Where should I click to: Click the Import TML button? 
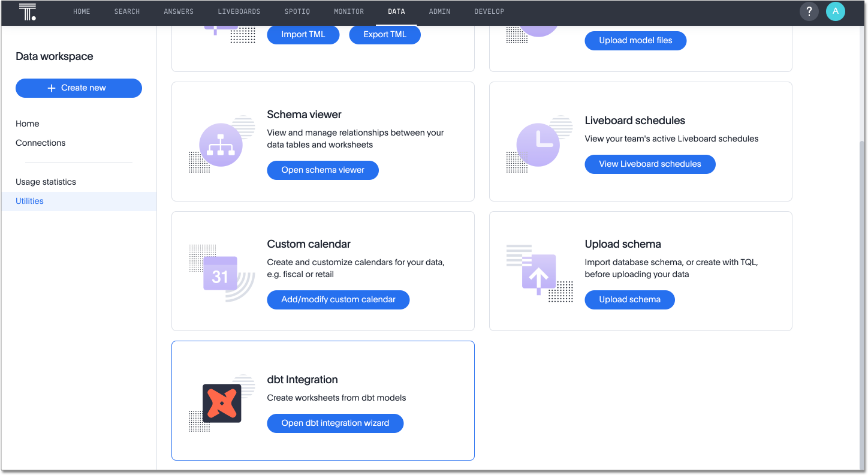click(x=303, y=35)
